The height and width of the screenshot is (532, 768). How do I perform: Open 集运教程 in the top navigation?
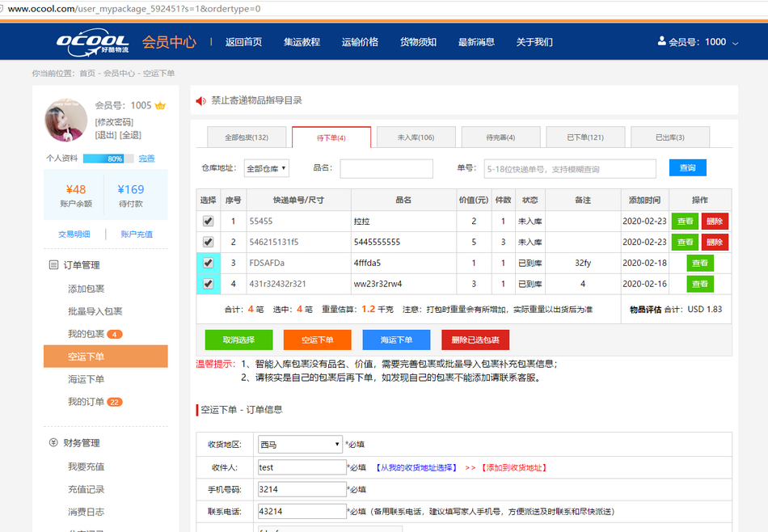tap(302, 42)
